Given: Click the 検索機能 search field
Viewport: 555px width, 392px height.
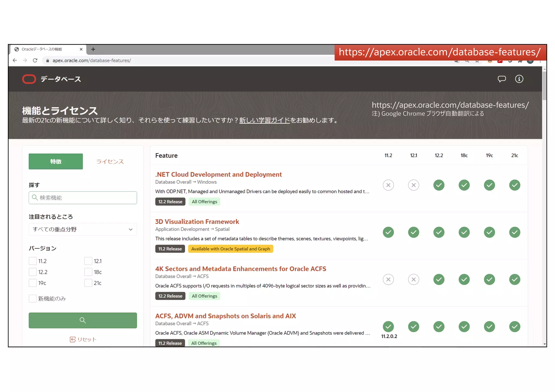Looking at the screenshot, I should coord(83,197).
